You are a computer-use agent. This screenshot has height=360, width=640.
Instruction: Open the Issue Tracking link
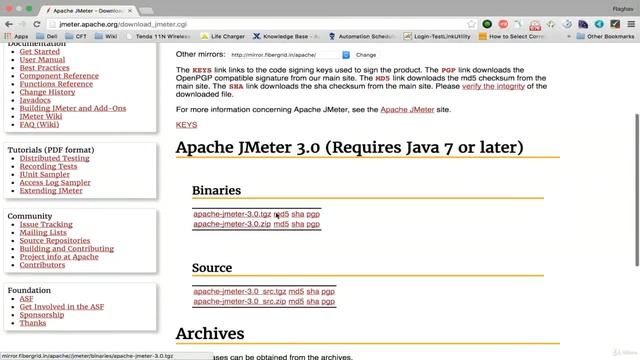(x=46, y=224)
